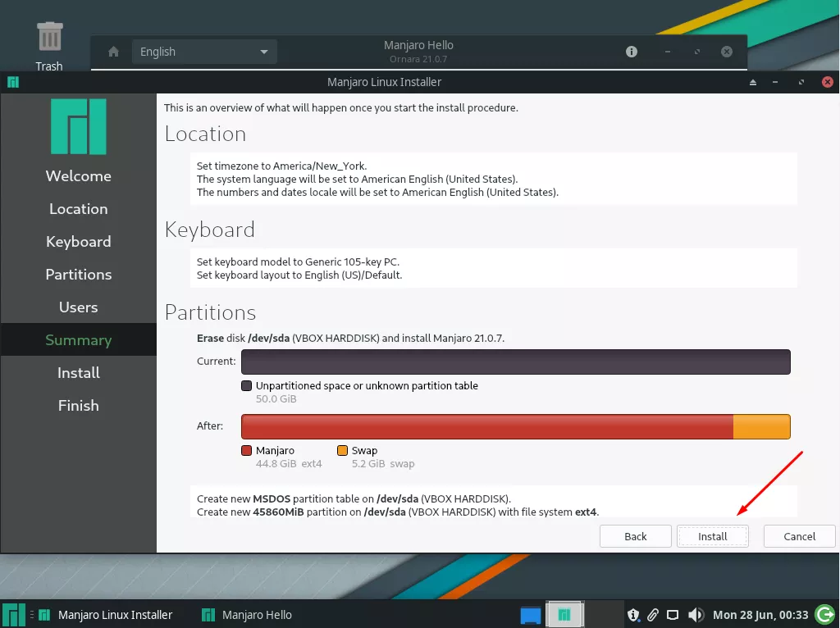The width and height of the screenshot is (840, 628).
Task: Click the 'Set keyboard layout to English (US)/Default.' line
Action: (x=299, y=275)
